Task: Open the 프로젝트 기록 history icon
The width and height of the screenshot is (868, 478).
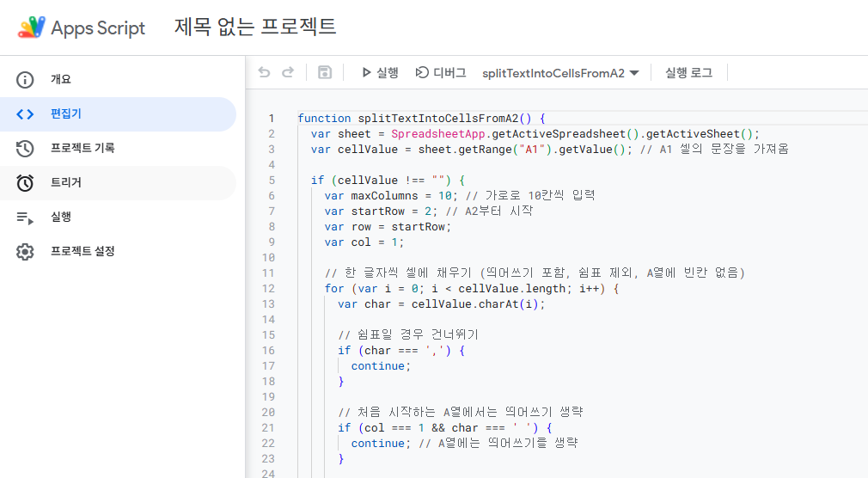Action: [x=25, y=149]
